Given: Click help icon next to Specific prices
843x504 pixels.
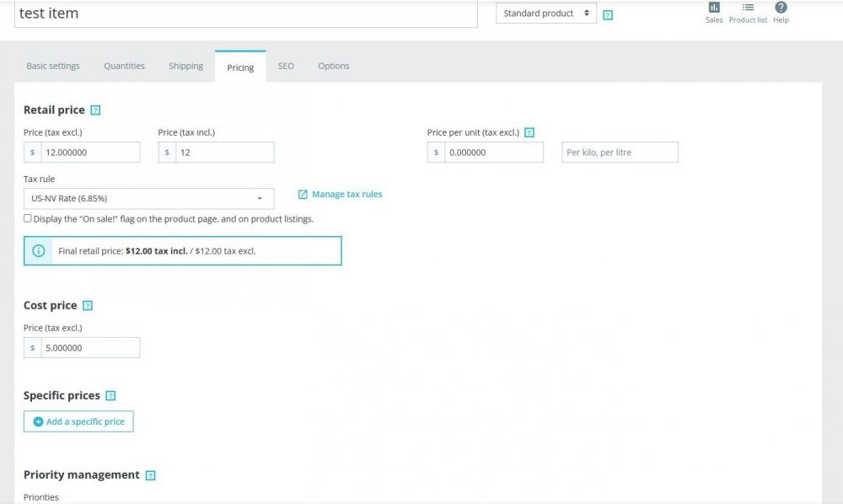Looking at the screenshot, I should (110, 396).
